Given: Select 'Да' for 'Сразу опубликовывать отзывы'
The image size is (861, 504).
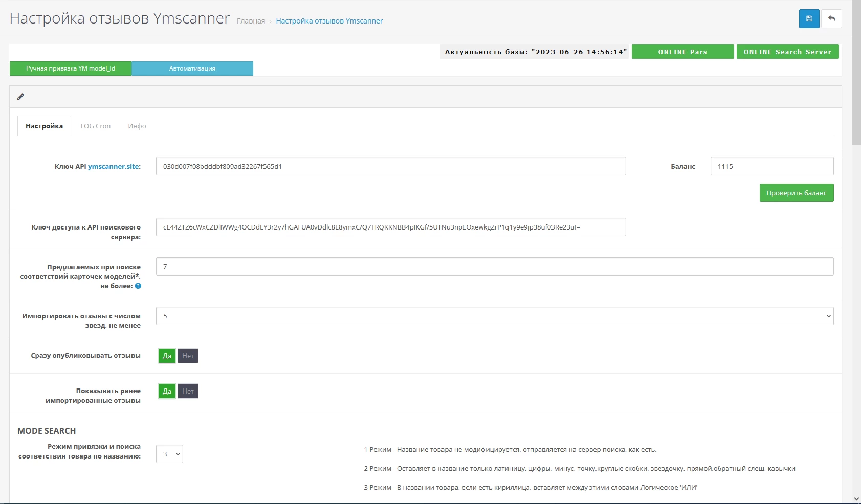Looking at the screenshot, I should tap(167, 356).
